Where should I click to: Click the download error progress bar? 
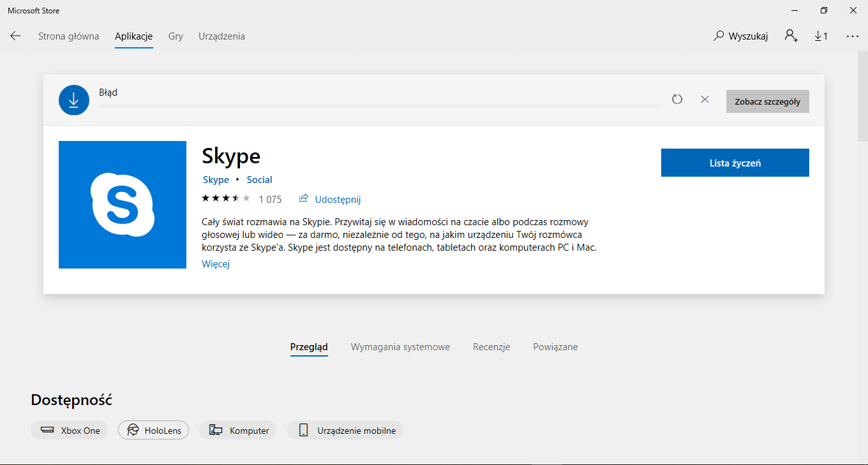pos(380,106)
